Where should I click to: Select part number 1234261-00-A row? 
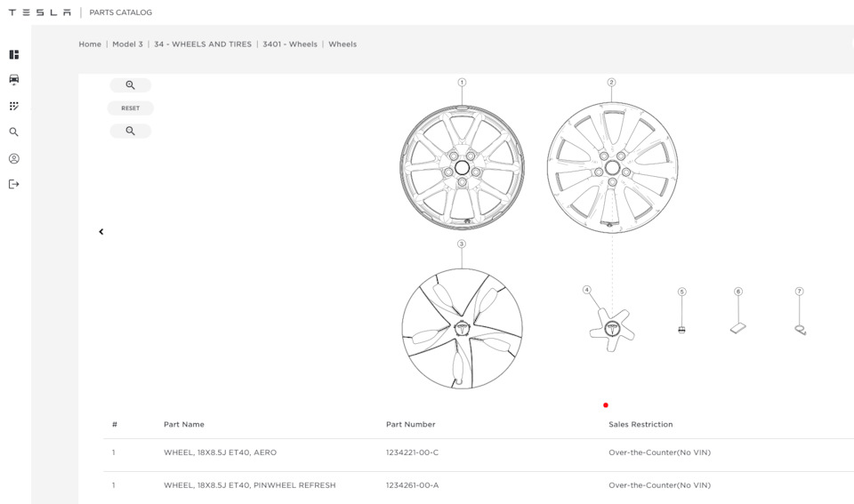pos(412,485)
